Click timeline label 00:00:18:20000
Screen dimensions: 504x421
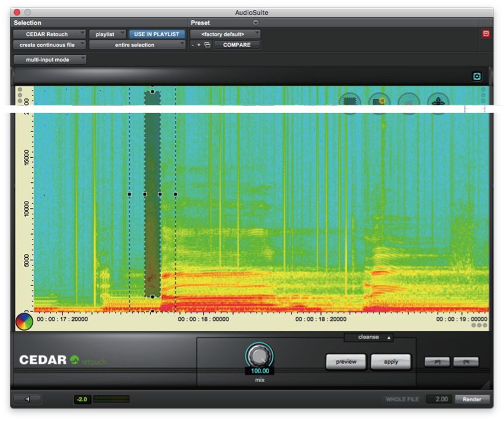[x=321, y=319]
